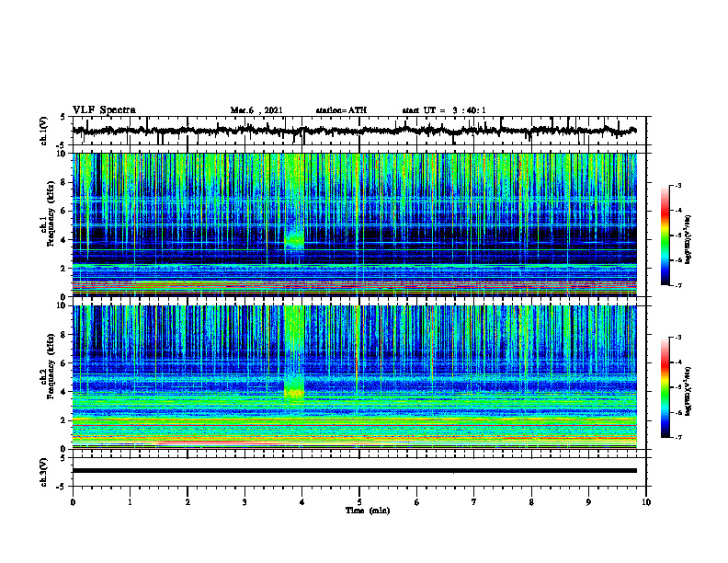Viewport: 728px width, 563px height.
Task: Click the ch.2 colorbar log(PSD) label
Action: pyautogui.click(x=688, y=391)
